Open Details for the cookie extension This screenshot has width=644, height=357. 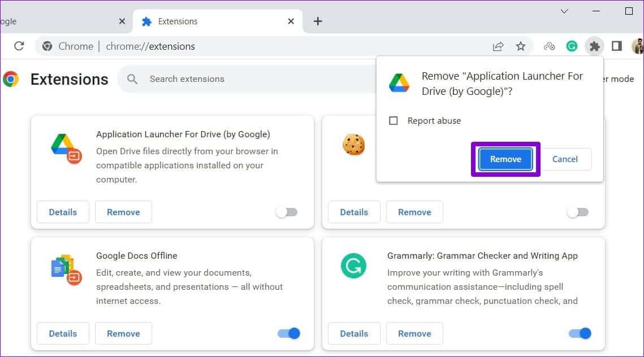(354, 212)
